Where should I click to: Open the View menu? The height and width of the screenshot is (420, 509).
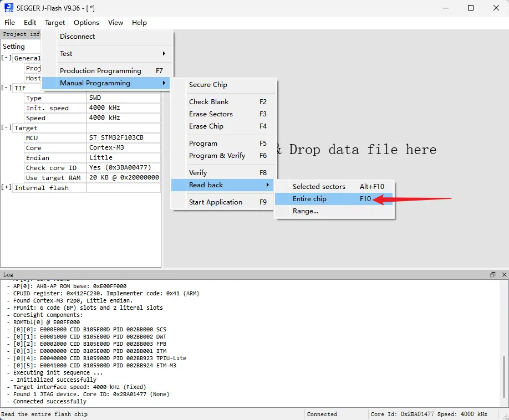pos(115,22)
